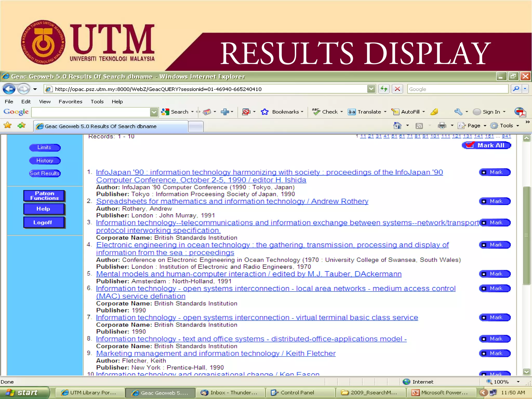This screenshot has height=399, width=532.
Task: Click the RSS feeds icon
Action: tap(419, 126)
